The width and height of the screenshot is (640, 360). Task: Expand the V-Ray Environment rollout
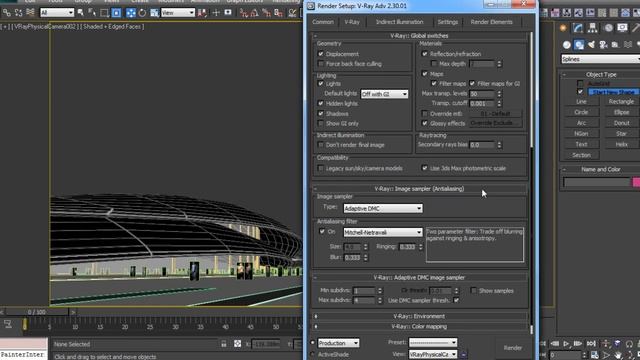coord(420,316)
